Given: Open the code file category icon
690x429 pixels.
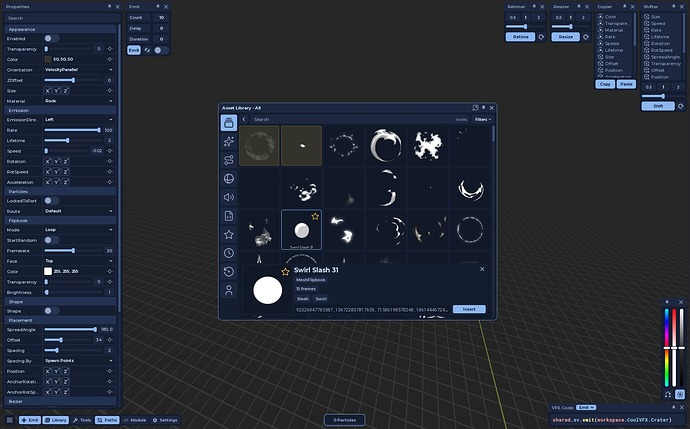Looking at the screenshot, I should tap(228, 216).
